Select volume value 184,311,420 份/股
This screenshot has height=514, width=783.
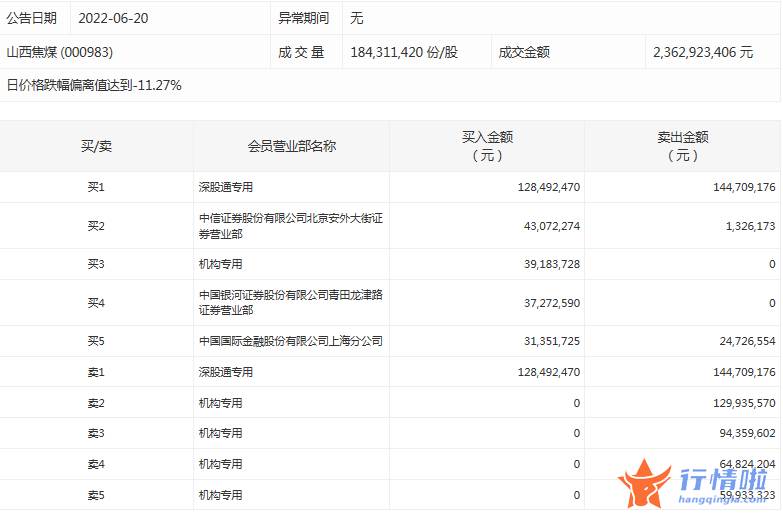click(x=404, y=52)
